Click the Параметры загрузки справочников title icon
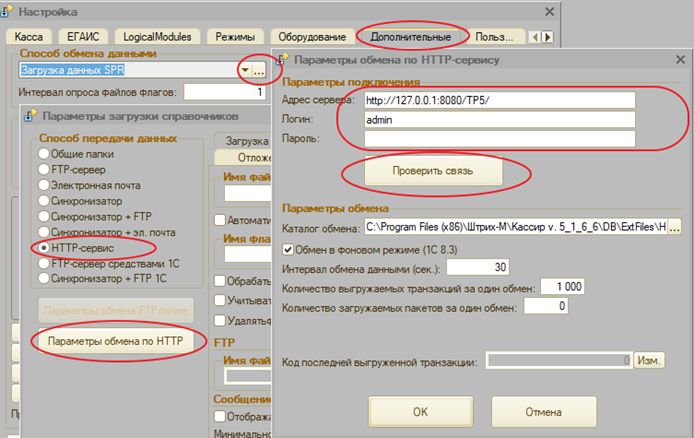 pyautogui.click(x=30, y=116)
